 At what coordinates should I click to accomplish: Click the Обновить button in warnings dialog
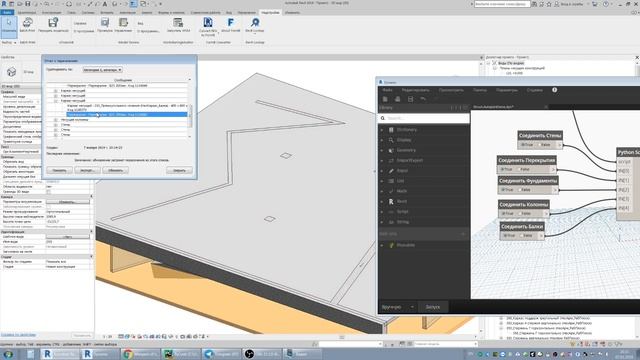click(x=116, y=170)
